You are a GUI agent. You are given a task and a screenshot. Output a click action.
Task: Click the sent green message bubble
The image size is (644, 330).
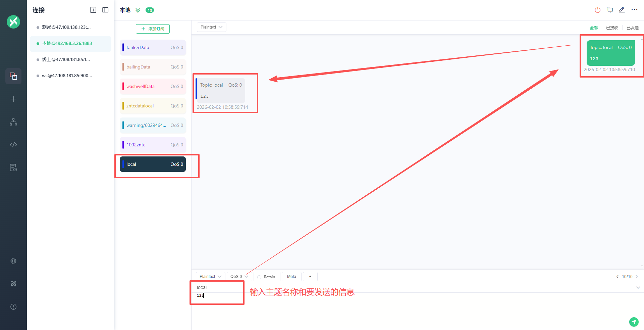[610, 53]
